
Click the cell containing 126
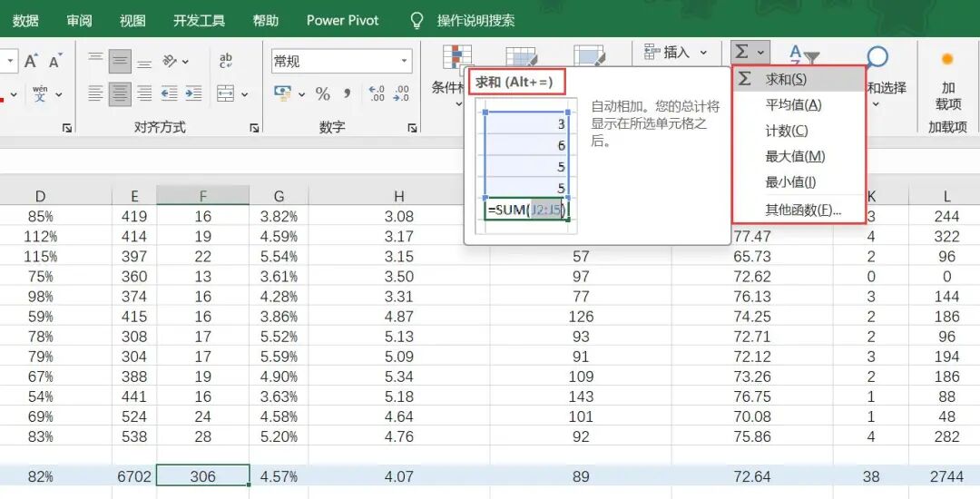tap(581, 317)
